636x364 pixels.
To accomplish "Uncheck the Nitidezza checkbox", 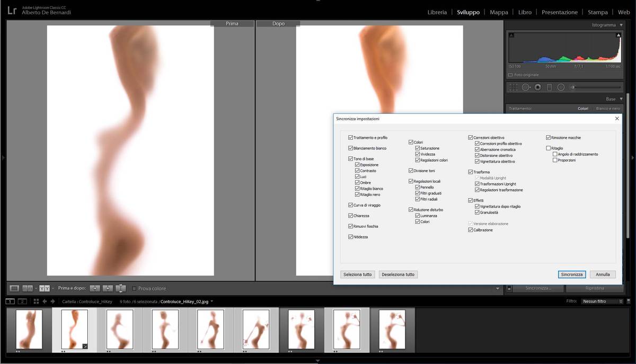I will [350, 237].
